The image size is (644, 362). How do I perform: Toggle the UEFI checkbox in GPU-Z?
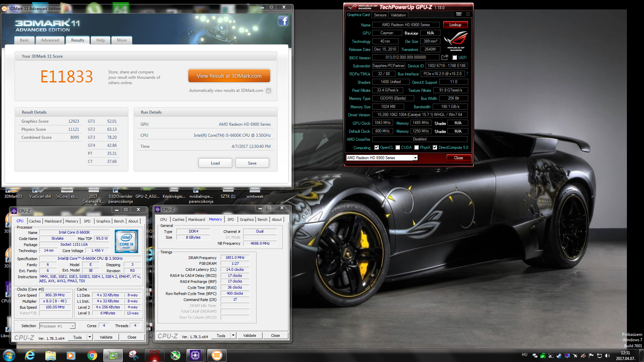coord(454,58)
